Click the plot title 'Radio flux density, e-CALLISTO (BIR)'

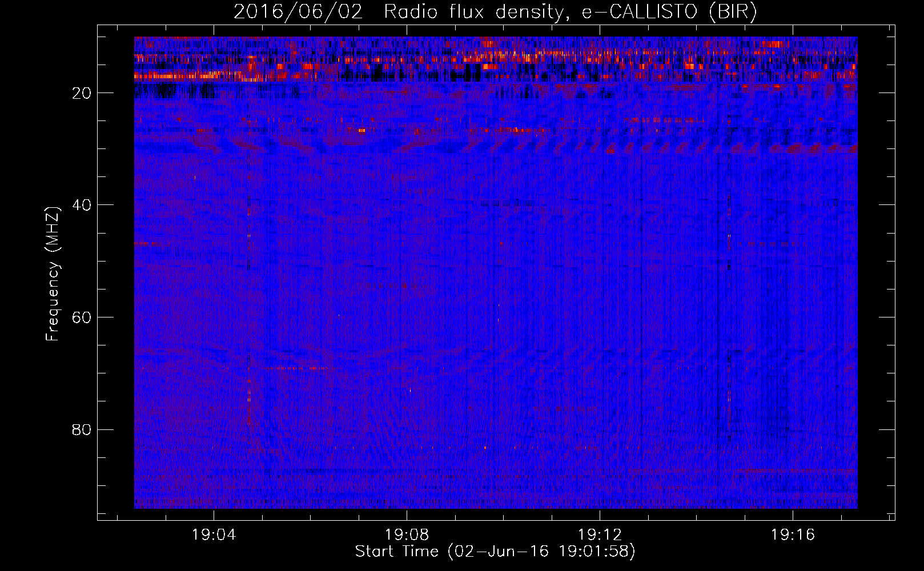click(x=570, y=12)
